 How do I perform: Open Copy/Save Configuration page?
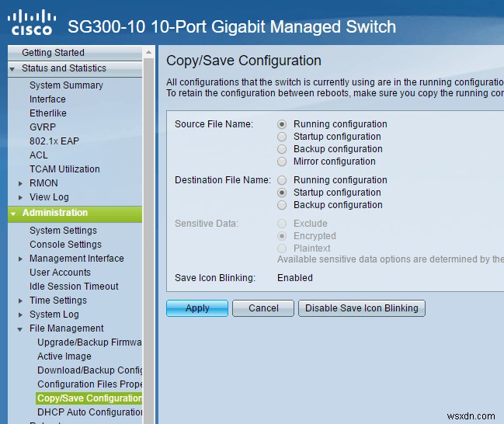89,398
